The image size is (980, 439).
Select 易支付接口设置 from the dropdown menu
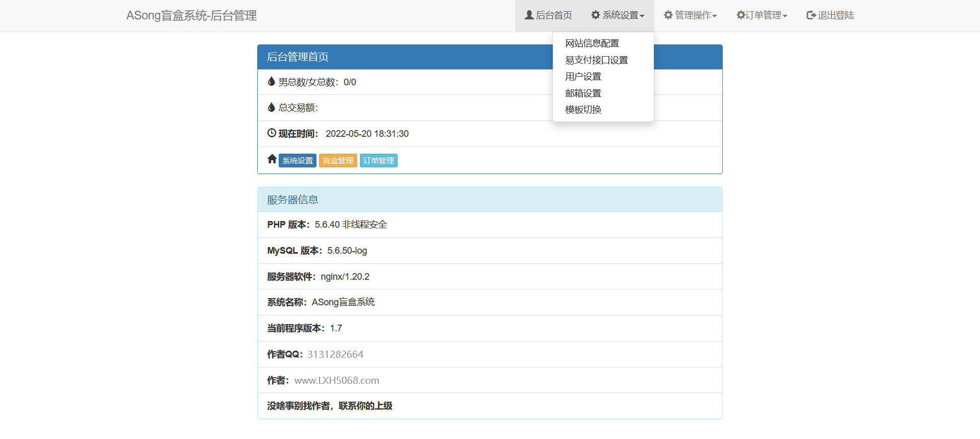point(603,60)
